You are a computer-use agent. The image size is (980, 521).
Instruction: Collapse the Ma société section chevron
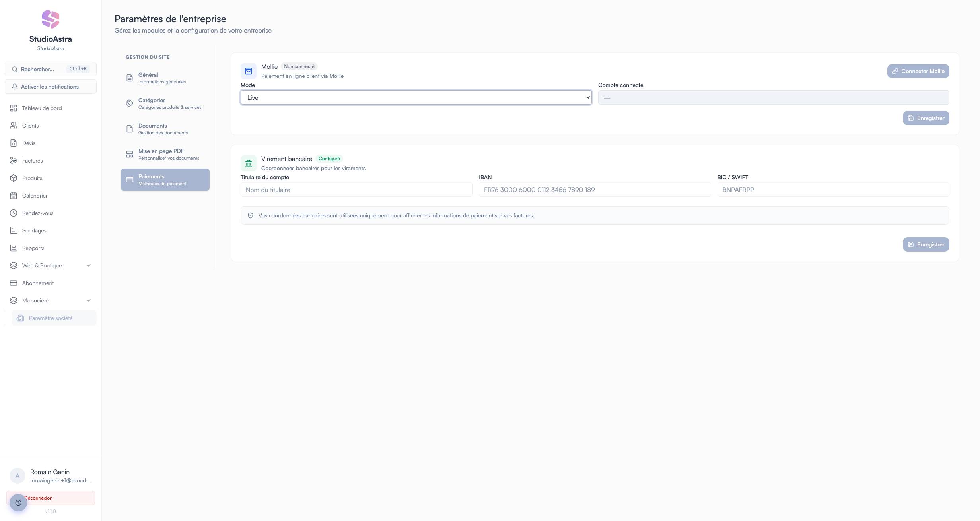(x=89, y=300)
